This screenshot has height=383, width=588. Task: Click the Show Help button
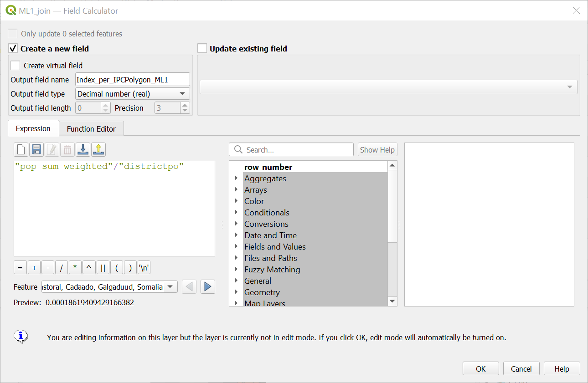(377, 150)
